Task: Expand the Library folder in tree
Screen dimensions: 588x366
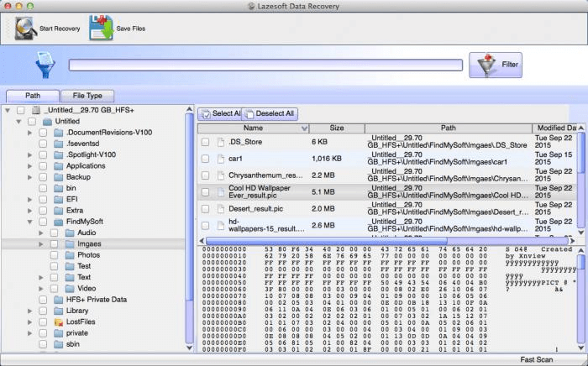Action: point(29,311)
